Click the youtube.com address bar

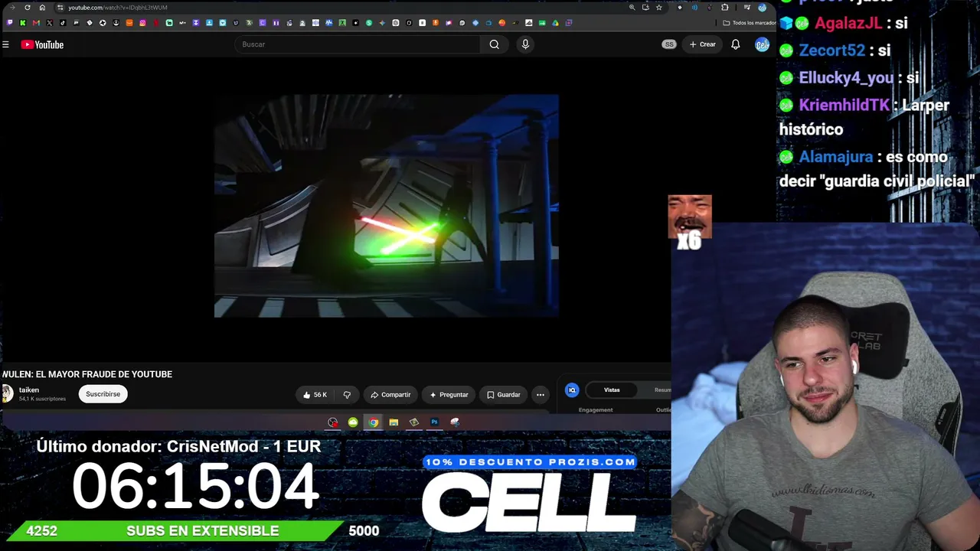(x=341, y=8)
